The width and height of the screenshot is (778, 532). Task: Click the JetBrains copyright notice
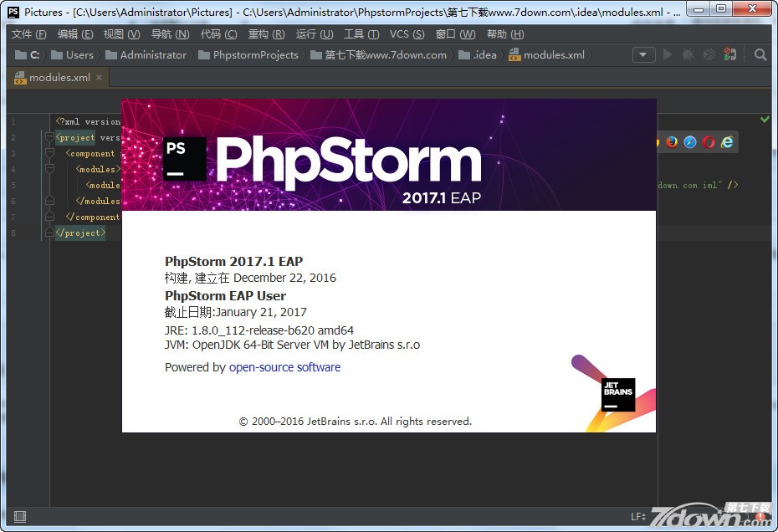pyautogui.click(x=356, y=422)
